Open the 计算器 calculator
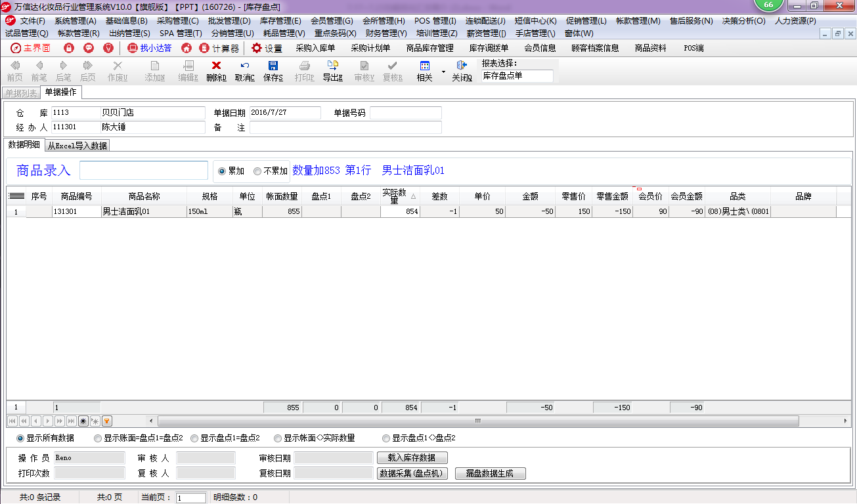Screen dimensions: 857x504 point(219,48)
